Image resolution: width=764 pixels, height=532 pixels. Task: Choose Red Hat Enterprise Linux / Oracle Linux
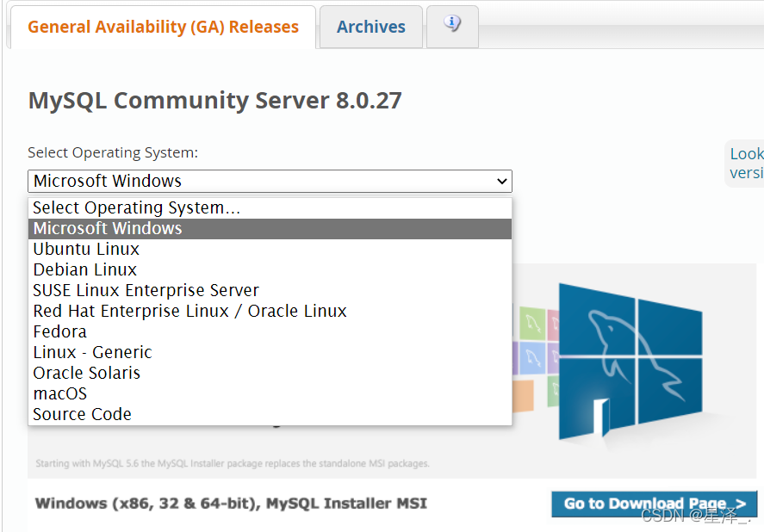[x=189, y=311]
